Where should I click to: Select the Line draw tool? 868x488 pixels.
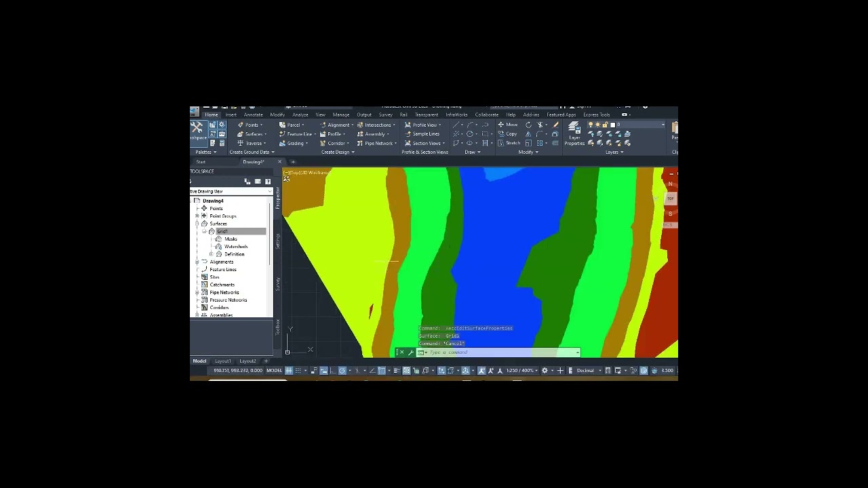click(456, 125)
